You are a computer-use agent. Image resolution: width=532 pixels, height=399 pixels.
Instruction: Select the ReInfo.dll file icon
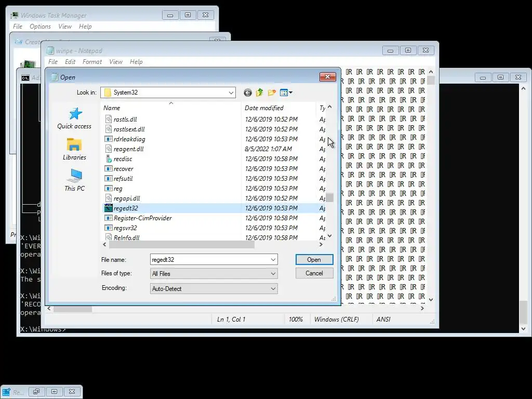108,237
